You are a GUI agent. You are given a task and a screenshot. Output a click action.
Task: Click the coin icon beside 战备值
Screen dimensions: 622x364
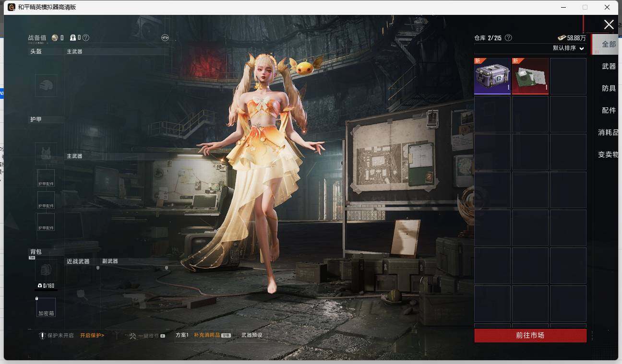(x=55, y=37)
